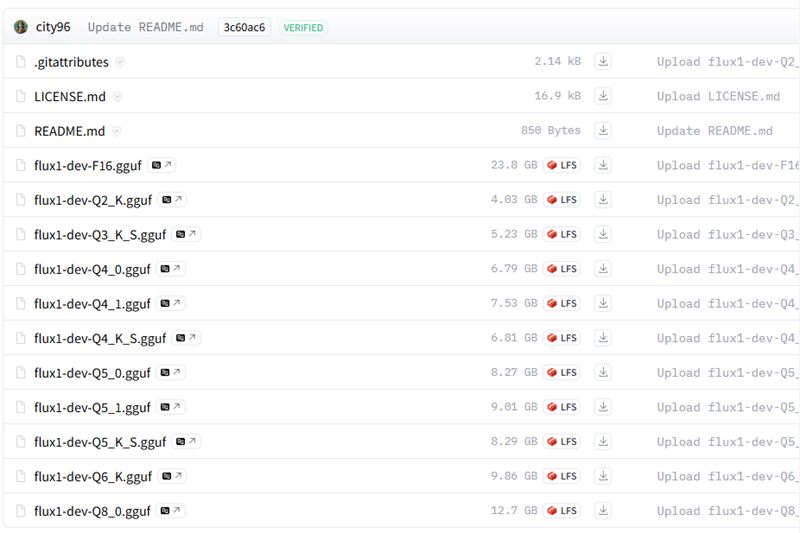Download README.md via the download icon
800x533 pixels.
(603, 131)
